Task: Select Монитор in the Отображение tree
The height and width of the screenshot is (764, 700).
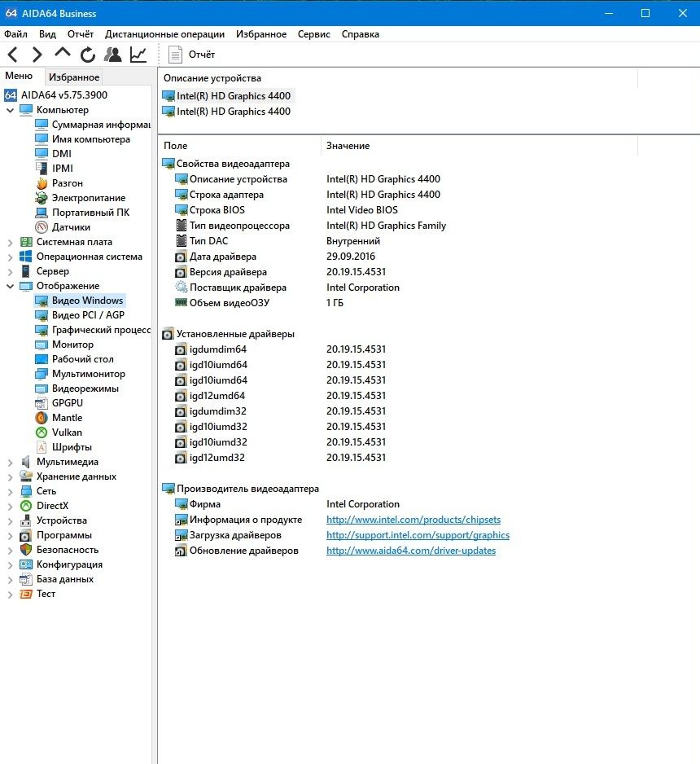Action: pyautogui.click(x=72, y=345)
